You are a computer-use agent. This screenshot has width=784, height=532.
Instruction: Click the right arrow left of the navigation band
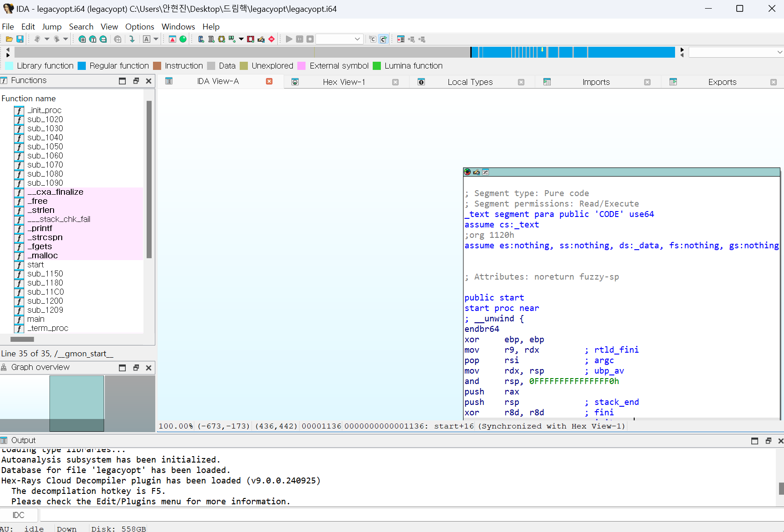click(x=8, y=55)
